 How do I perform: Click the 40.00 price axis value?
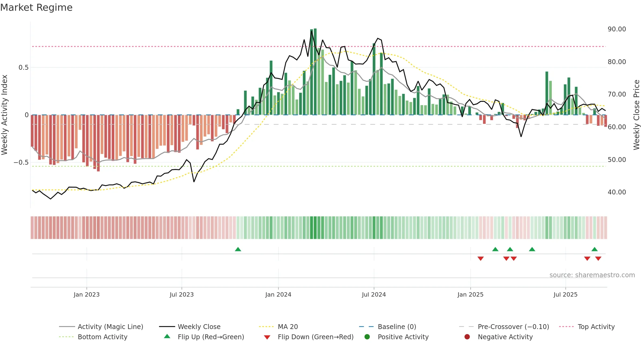617,192
